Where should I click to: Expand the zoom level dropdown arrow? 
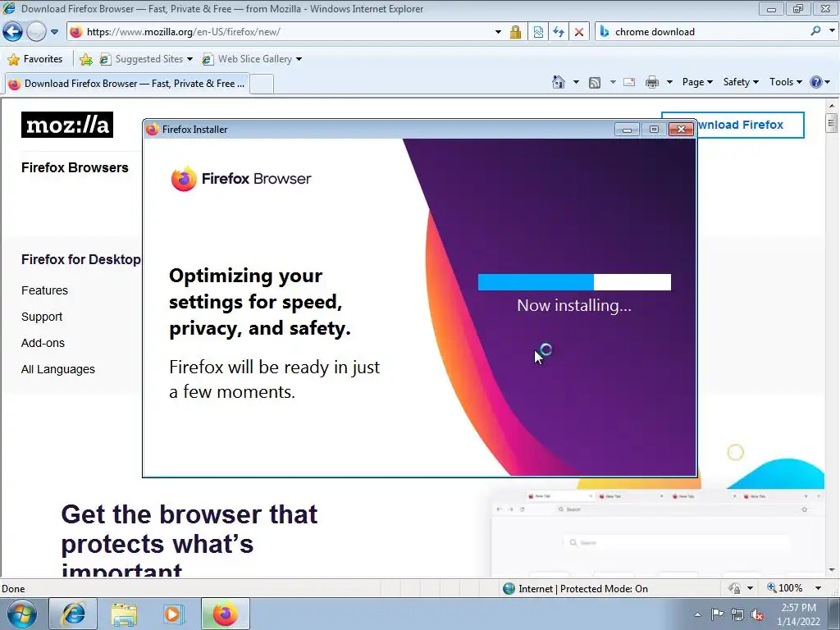[818, 588]
